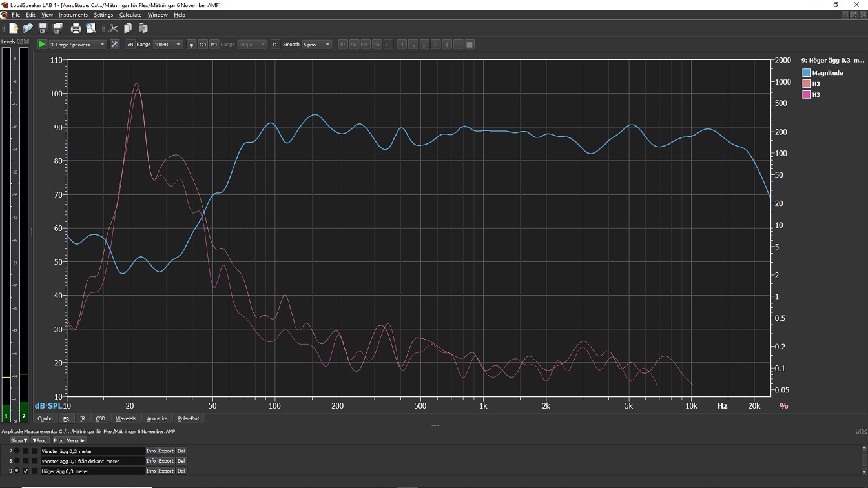Click the H3 legend color swatch
Image resolution: width=868 pixels, height=488 pixels.
(806, 95)
